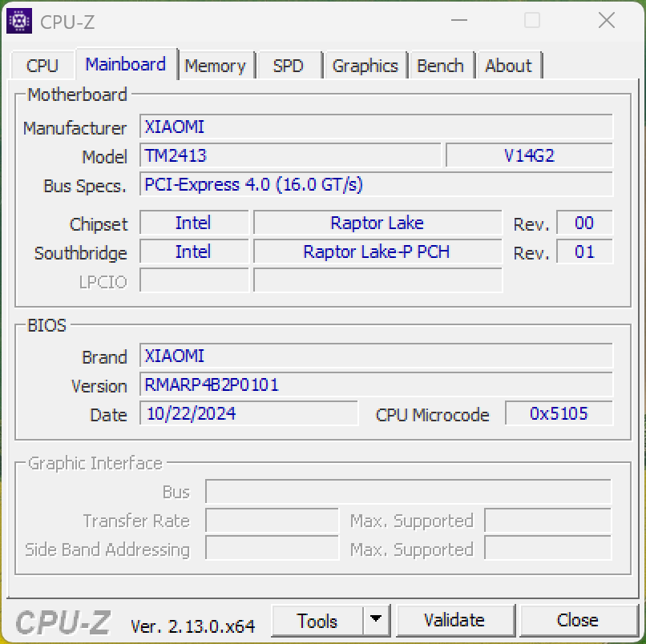Open the Graphics tab
646x644 pixels.
point(365,66)
